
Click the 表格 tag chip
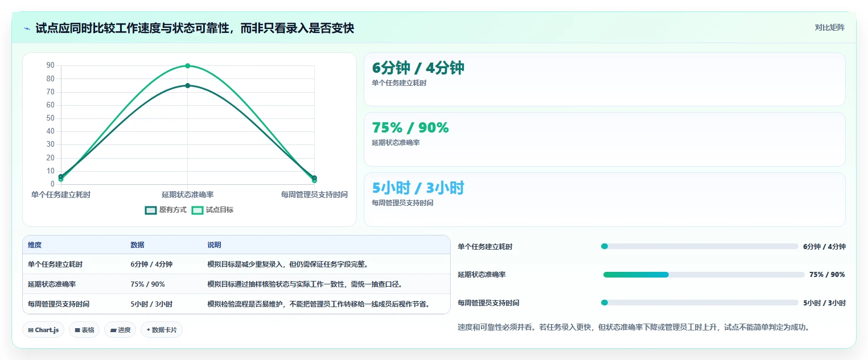click(84, 330)
